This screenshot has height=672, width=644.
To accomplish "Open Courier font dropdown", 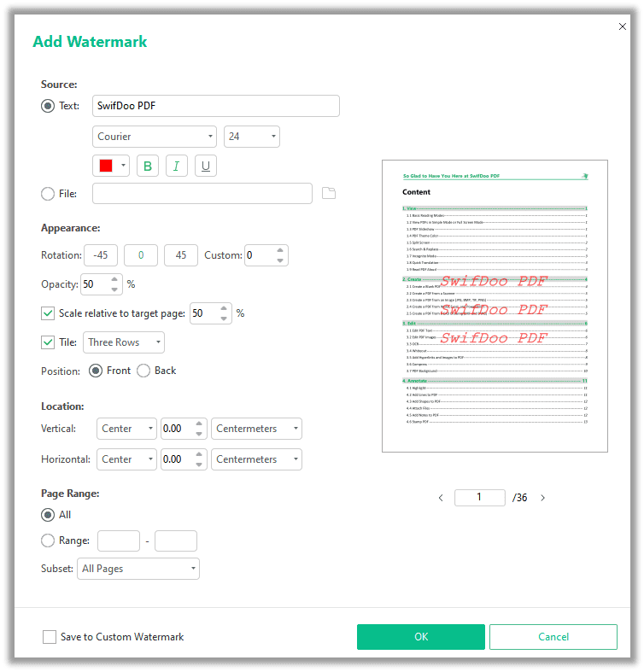I will click(x=155, y=137).
